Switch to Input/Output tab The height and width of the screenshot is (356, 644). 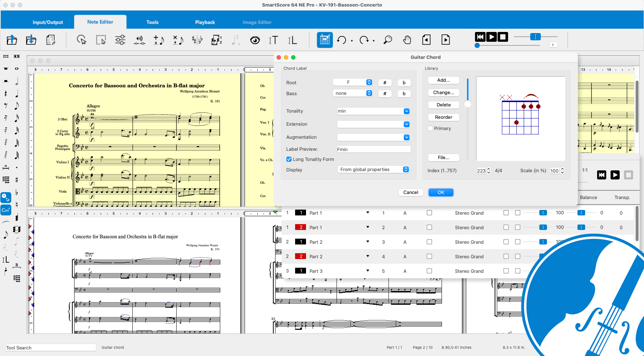point(48,22)
